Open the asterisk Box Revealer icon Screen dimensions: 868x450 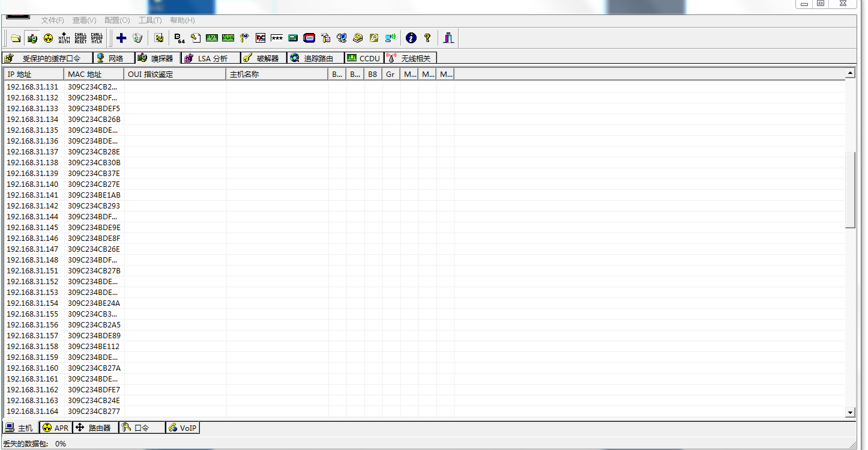pos(277,38)
